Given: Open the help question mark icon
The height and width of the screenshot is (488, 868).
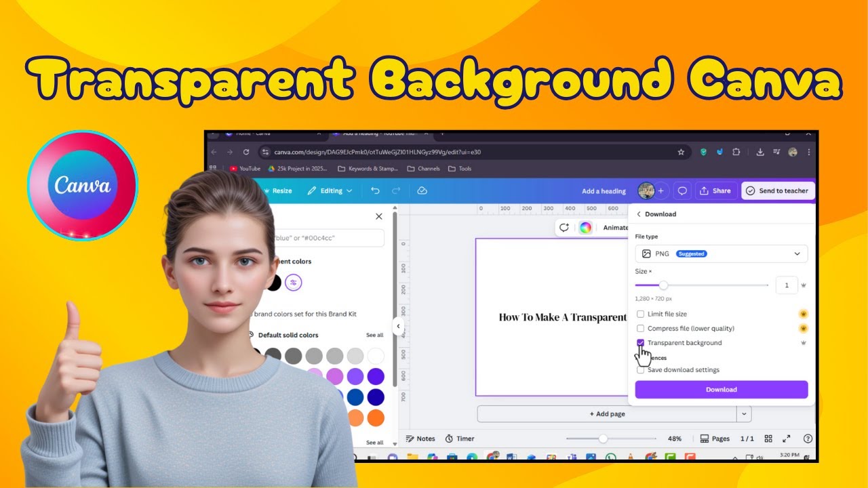Looking at the screenshot, I should 808,439.
